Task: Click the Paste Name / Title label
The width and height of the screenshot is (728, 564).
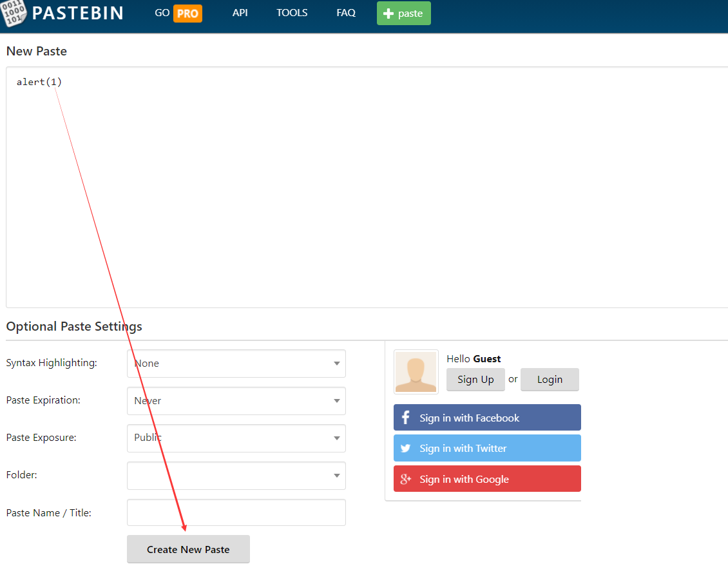Action: click(x=49, y=513)
